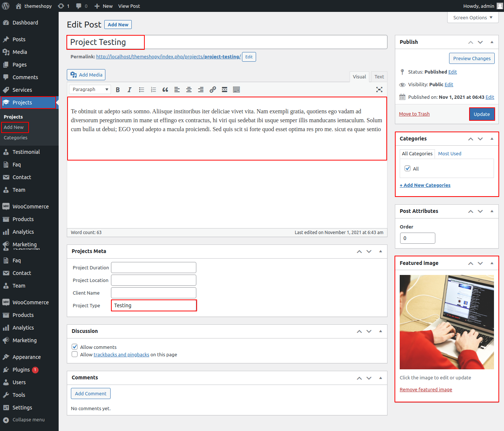
Task: Uncheck the All category checkbox
Action: pyautogui.click(x=408, y=168)
